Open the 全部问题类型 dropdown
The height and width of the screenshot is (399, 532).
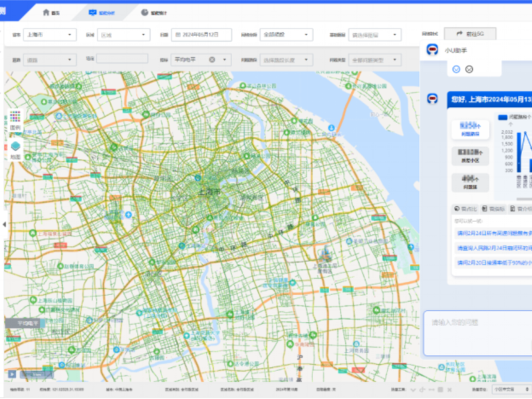(374, 59)
